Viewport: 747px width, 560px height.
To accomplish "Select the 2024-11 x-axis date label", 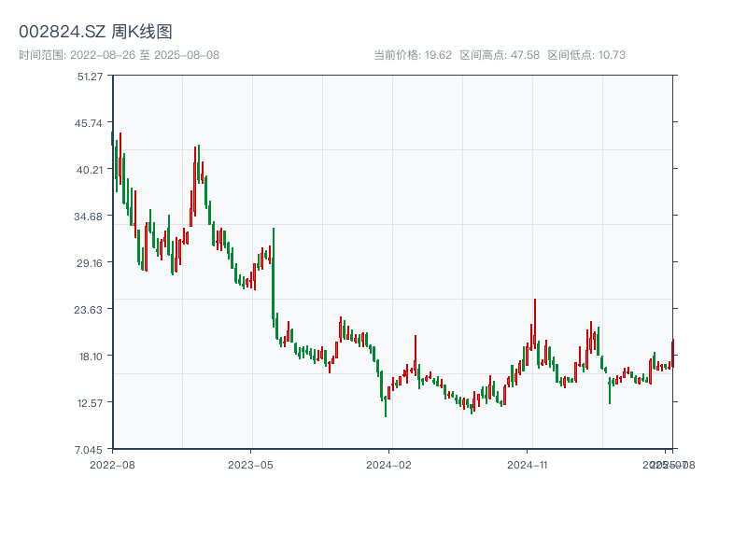I will click(528, 464).
